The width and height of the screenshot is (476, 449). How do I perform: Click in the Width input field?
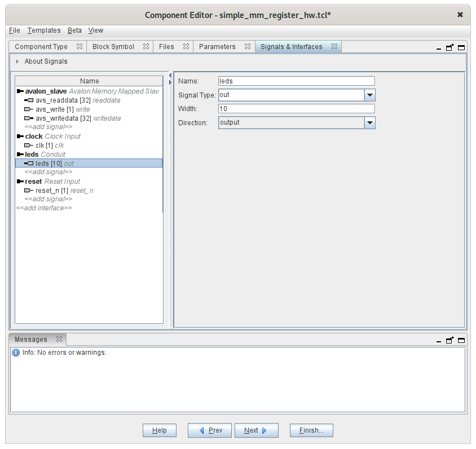[296, 109]
